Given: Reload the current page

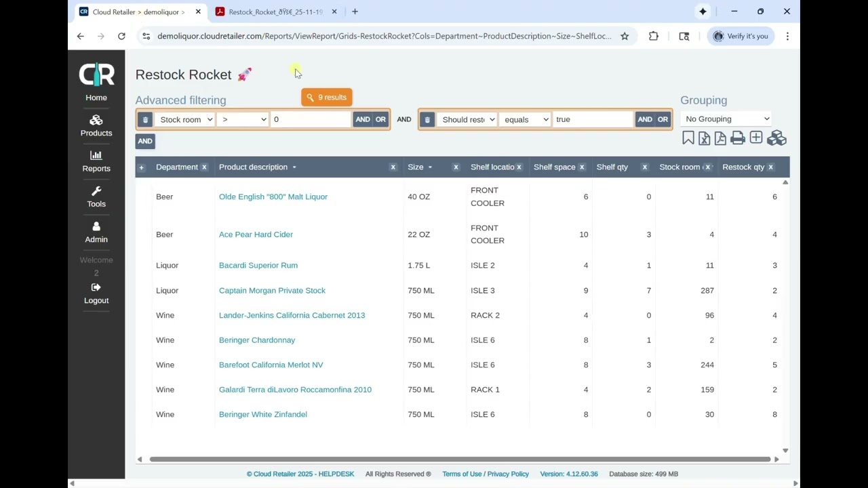Looking at the screenshot, I should pyautogui.click(x=121, y=36).
